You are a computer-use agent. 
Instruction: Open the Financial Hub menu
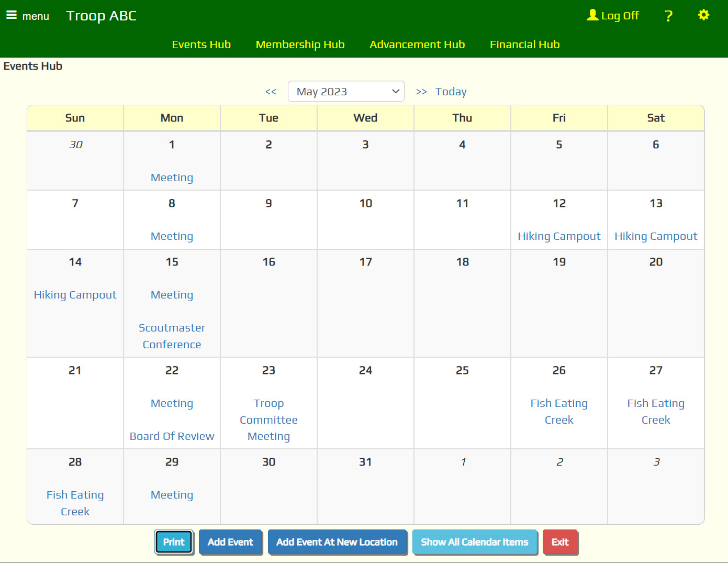click(x=524, y=45)
